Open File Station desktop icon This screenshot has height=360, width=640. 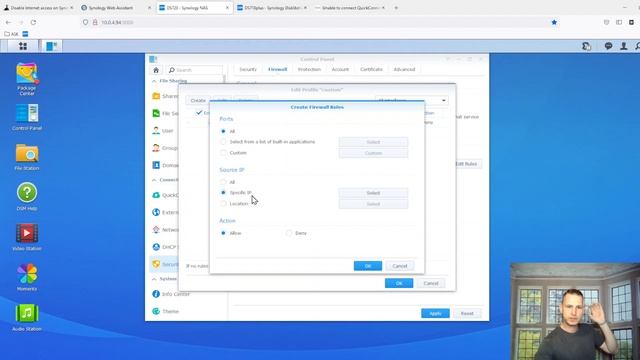pos(27,157)
